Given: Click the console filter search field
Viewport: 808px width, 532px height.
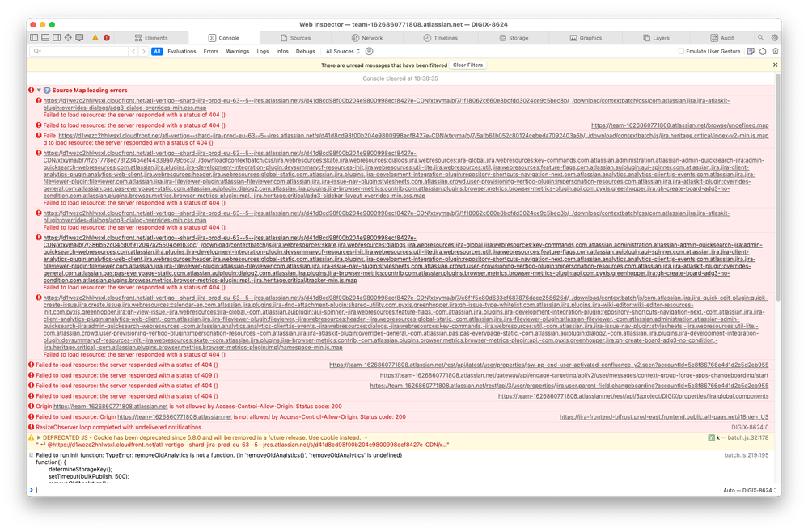Looking at the screenshot, I should tap(79, 51).
